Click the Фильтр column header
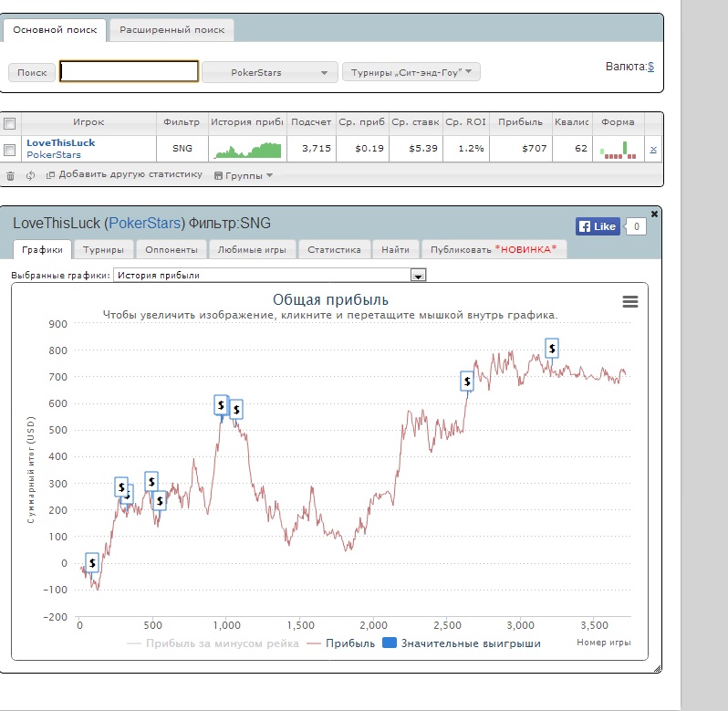This screenshot has width=728, height=711. coord(182,122)
